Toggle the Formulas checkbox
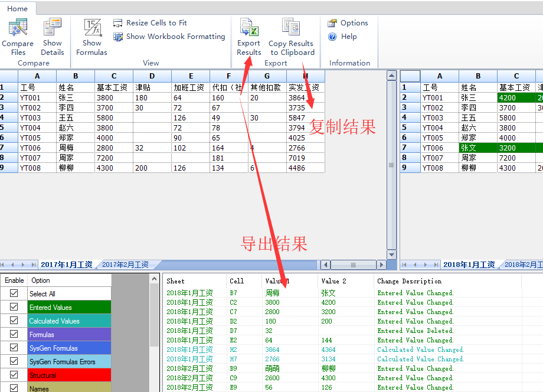Viewport: 543px width, 392px height. [x=14, y=334]
